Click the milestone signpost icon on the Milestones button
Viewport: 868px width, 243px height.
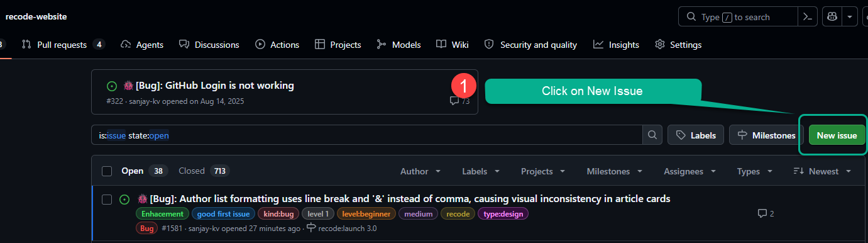click(742, 135)
